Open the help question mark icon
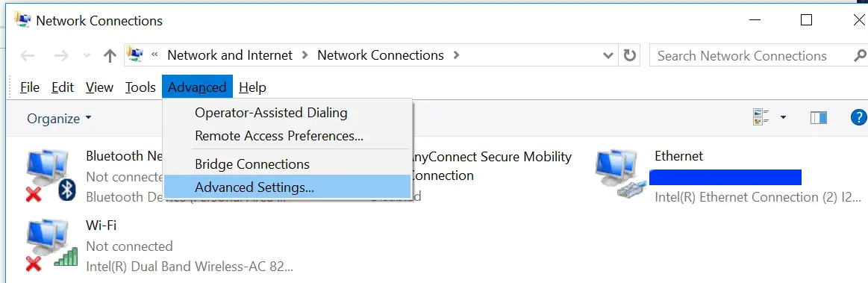 click(x=858, y=117)
